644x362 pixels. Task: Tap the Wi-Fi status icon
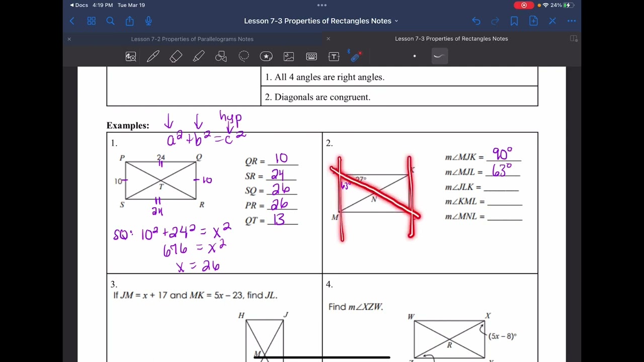tap(546, 5)
